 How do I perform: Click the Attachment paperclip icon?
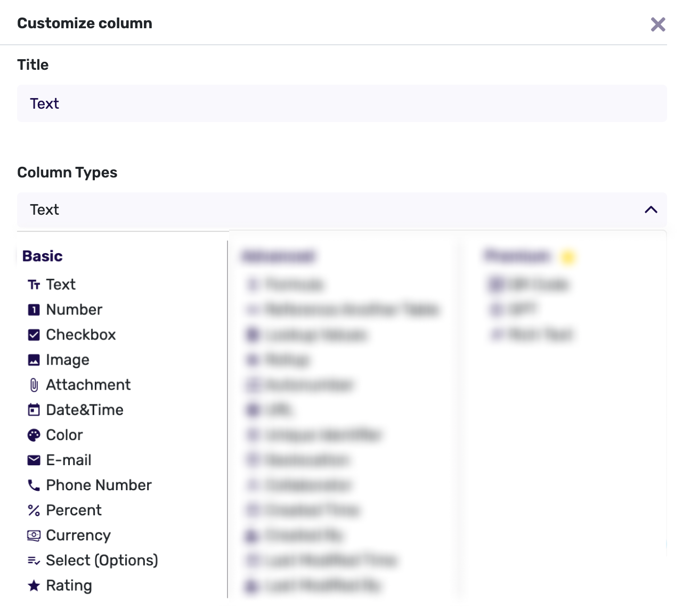pos(34,385)
